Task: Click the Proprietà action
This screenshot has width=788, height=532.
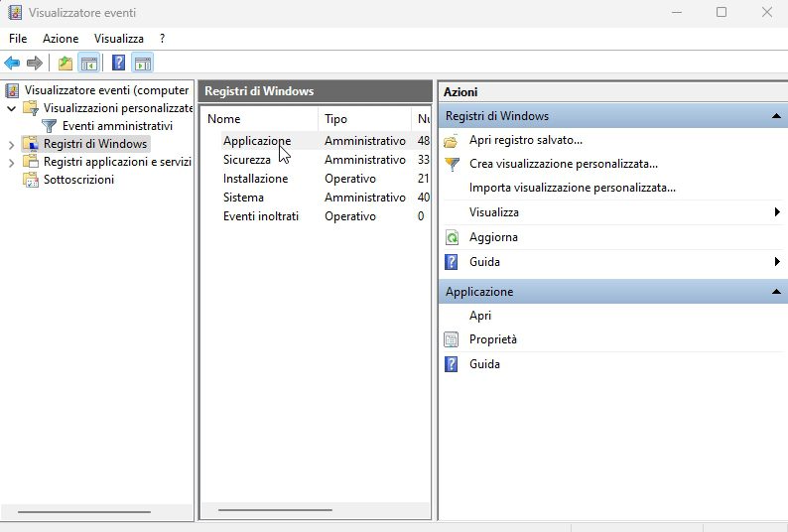Action: click(x=493, y=339)
